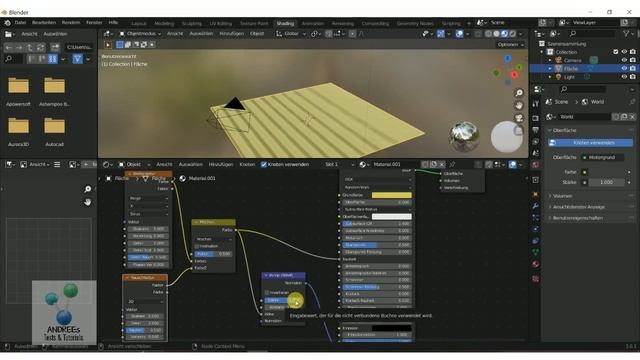This screenshot has height=360, width=640.
Task: Toggle Fläche render camera icon
Action: [633, 69]
